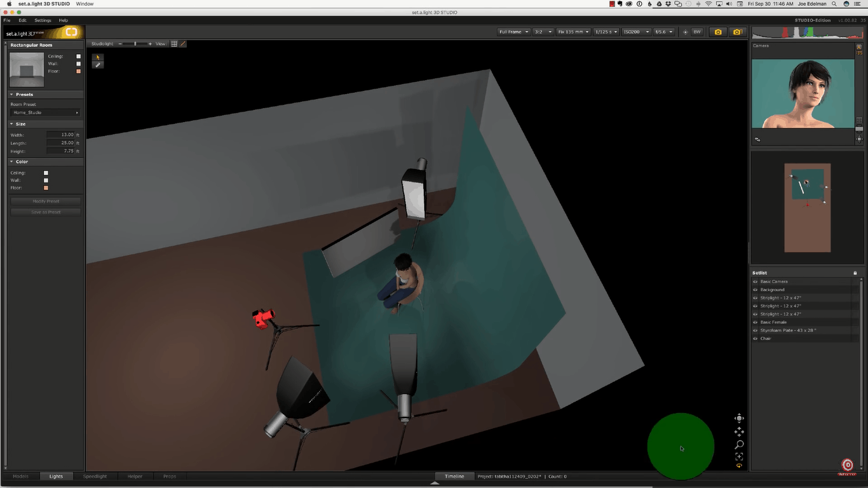Screen dimensions: 868x488
Task: Open the 1/125 s shutter speed dropdown
Action: (606, 32)
